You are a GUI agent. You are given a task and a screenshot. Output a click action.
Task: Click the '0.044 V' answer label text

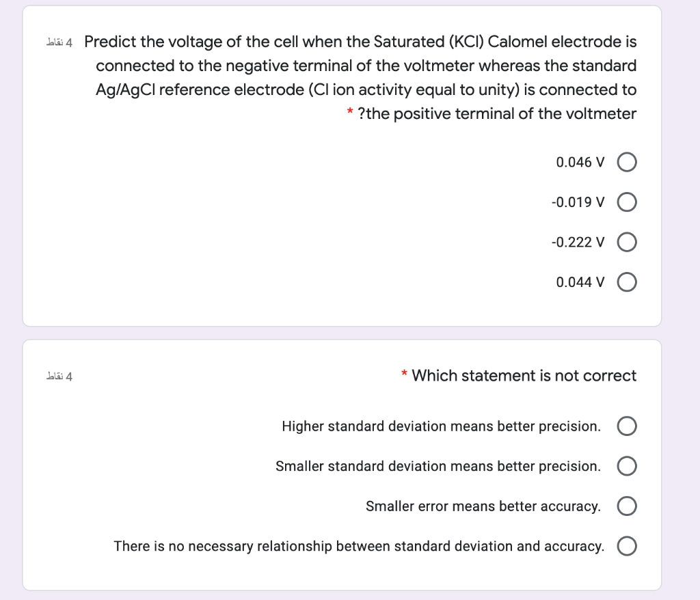[580, 282]
